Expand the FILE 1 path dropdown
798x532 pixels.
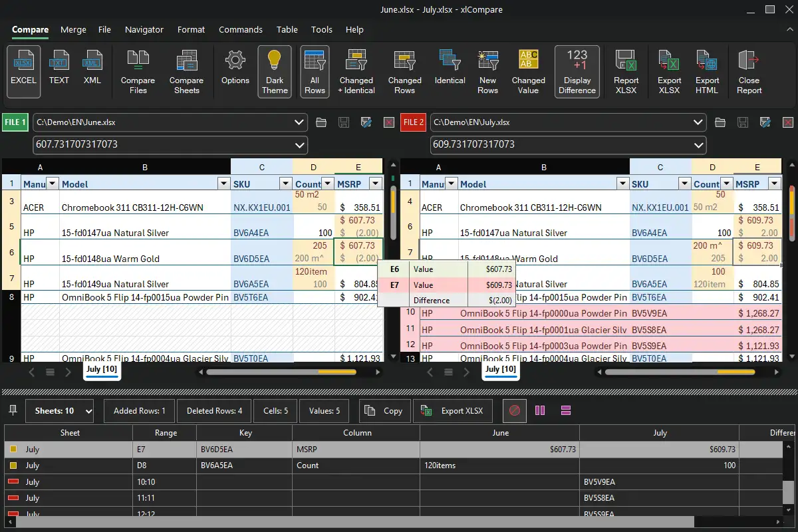[299, 122]
